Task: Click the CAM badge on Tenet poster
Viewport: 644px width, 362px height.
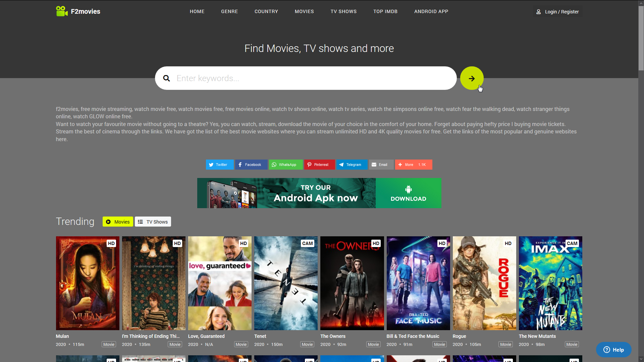Action: [307, 243]
